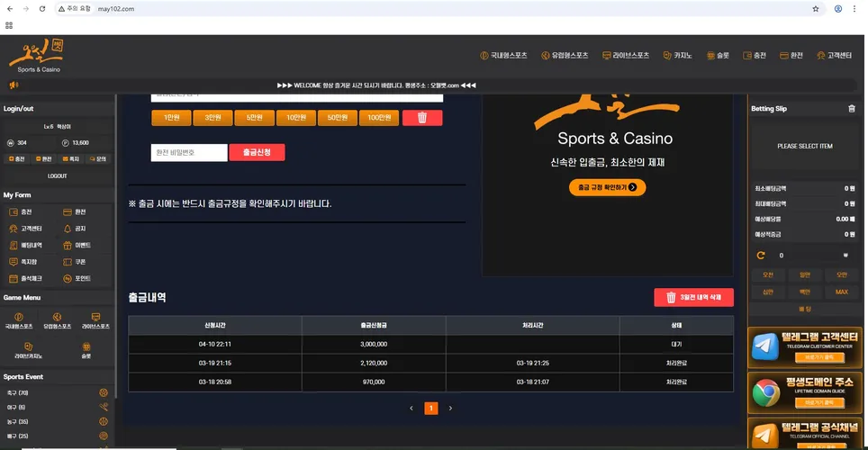Open 환전 in the top navigation
868x450 pixels.
791,56
